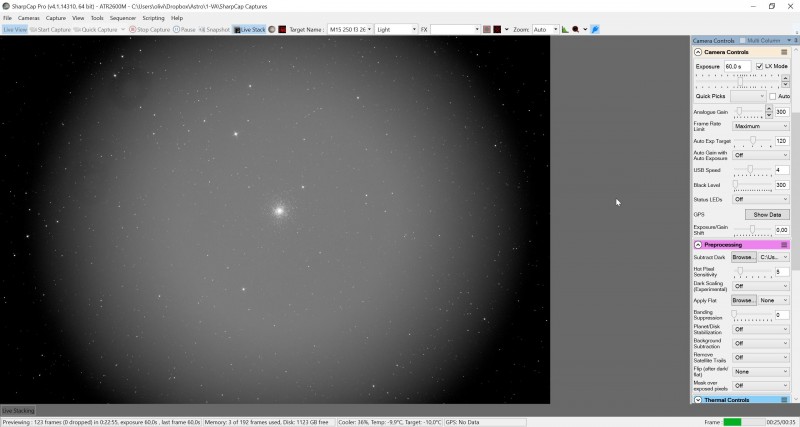The image size is (800, 427).
Task: Click Start Capture in toolbar
Action: point(51,30)
